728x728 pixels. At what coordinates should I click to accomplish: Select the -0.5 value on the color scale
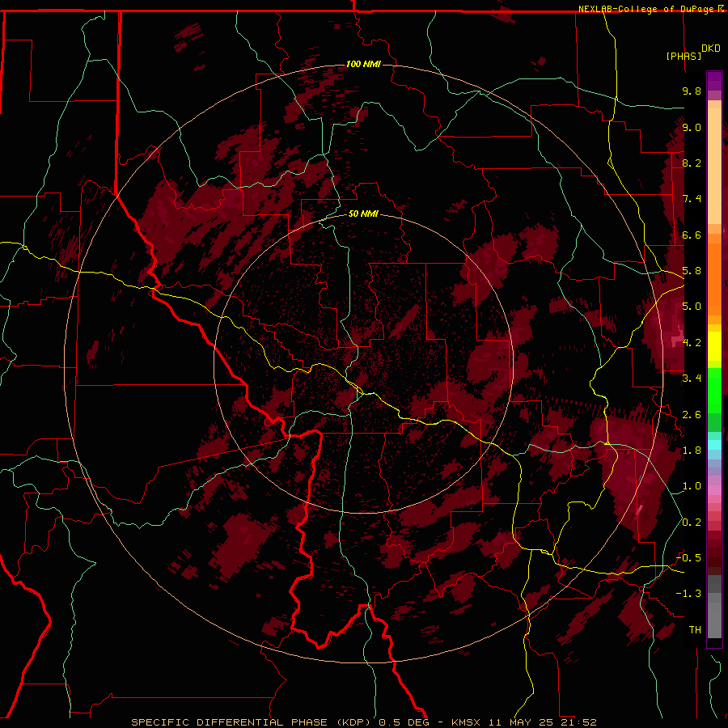pyautogui.click(x=688, y=558)
